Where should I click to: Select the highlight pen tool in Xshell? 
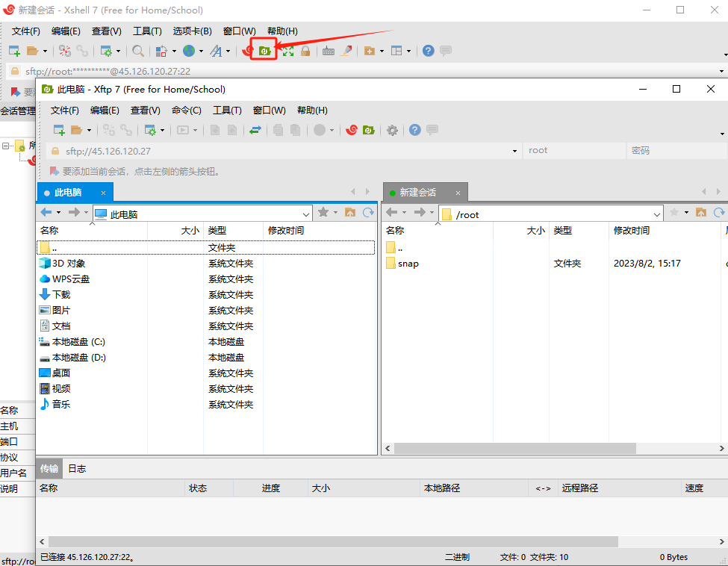pos(346,51)
